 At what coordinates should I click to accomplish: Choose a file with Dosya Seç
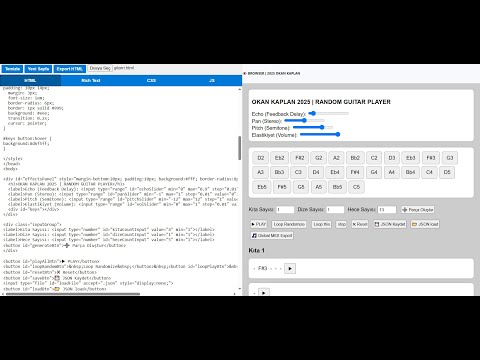[100, 68]
